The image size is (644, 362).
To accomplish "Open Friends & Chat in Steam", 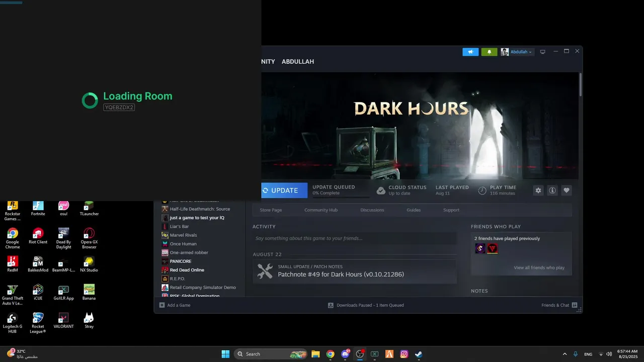I will click(559, 305).
